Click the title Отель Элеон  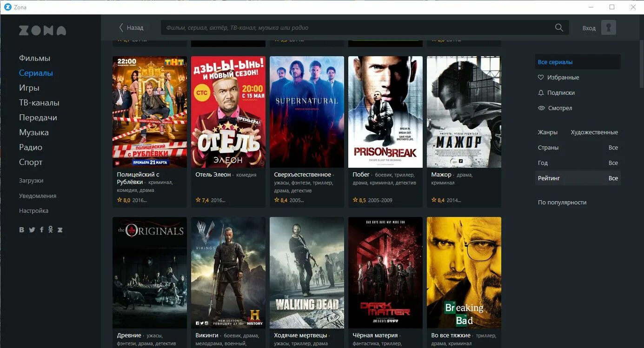click(213, 175)
